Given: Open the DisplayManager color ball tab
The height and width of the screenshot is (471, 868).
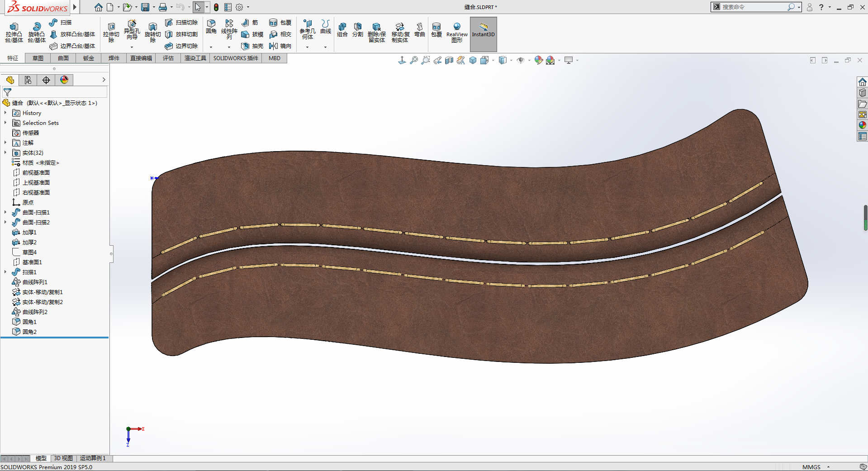Looking at the screenshot, I should (64, 80).
